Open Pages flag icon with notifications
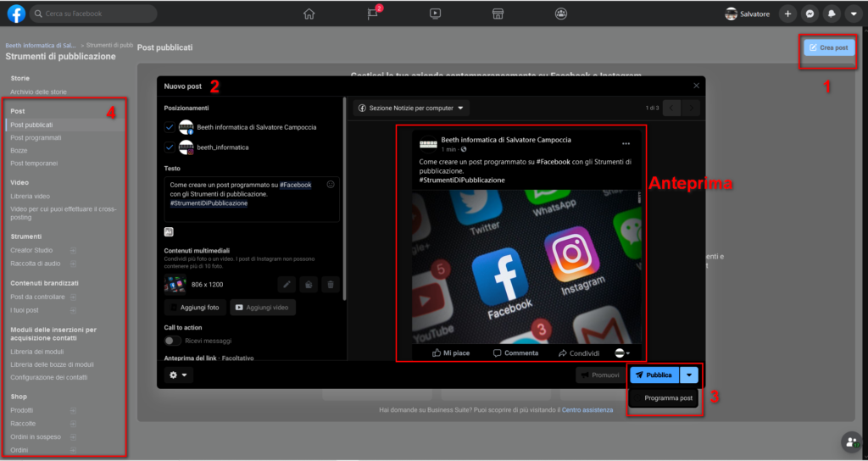 pyautogui.click(x=373, y=14)
